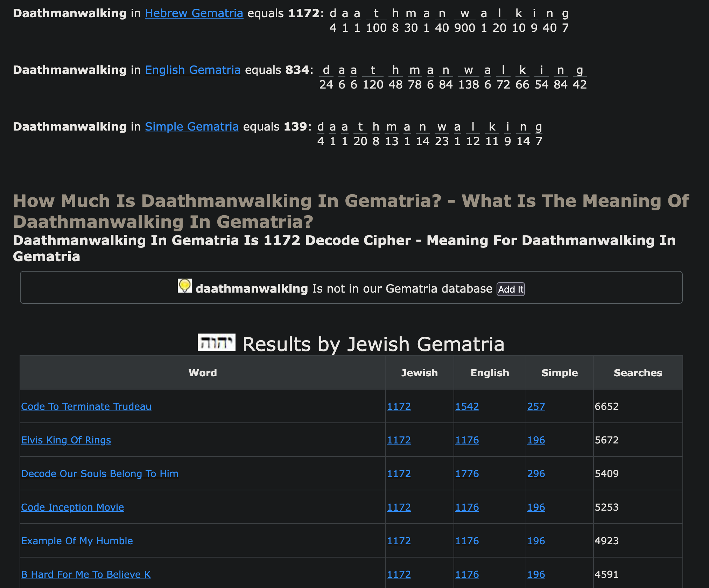The height and width of the screenshot is (588, 709).
Task: Click Simple 196 in Code Inception Movie row
Action: coord(536,507)
